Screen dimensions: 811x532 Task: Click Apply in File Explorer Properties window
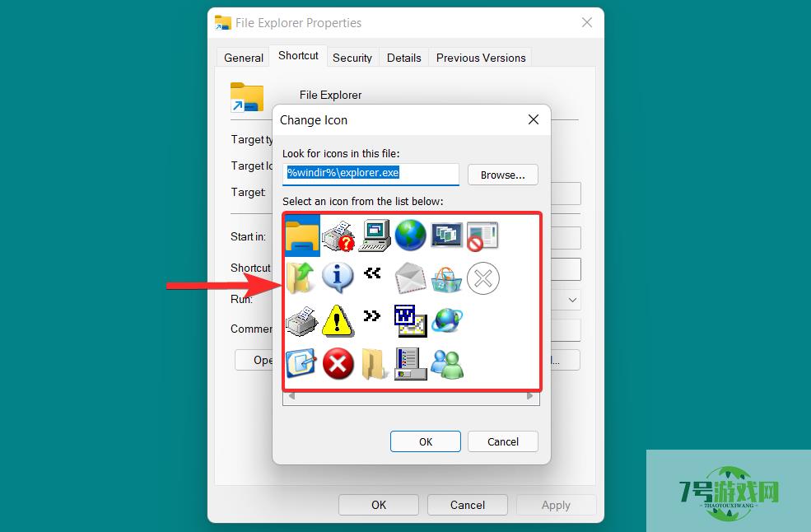click(556, 505)
